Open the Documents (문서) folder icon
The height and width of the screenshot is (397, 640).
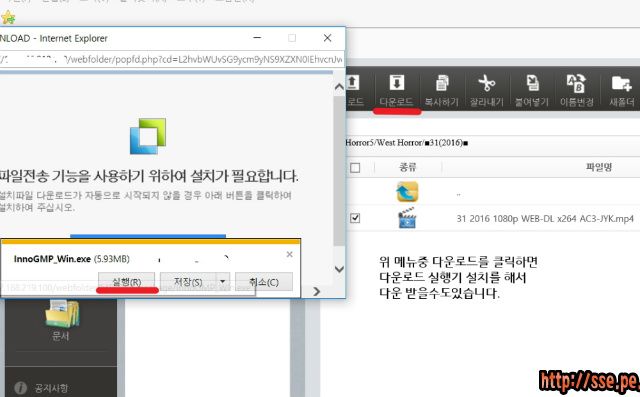62,313
